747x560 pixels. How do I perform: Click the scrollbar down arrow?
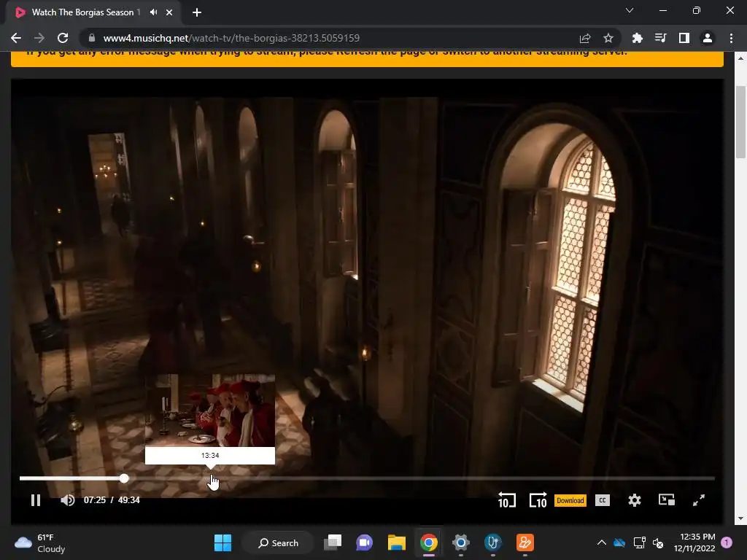pos(740,518)
